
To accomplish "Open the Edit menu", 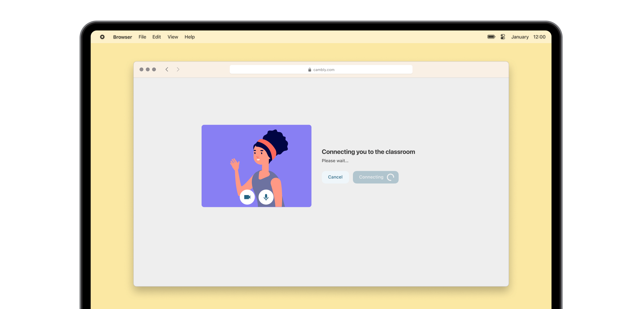I will 156,37.
